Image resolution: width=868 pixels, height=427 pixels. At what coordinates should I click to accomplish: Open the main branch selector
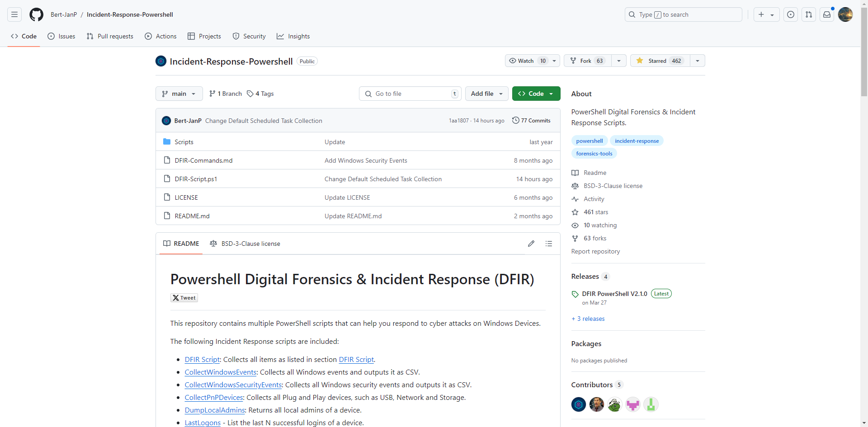(179, 94)
